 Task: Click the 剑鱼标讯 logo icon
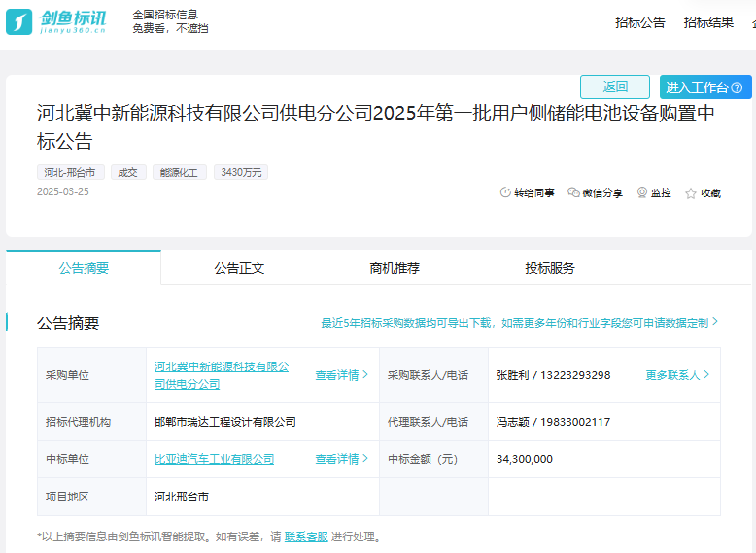tap(19, 21)
